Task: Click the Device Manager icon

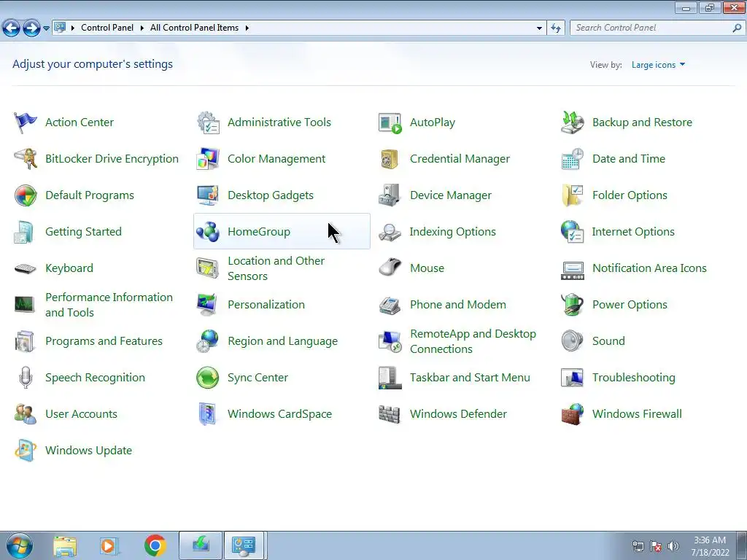Action: point(390,195)
